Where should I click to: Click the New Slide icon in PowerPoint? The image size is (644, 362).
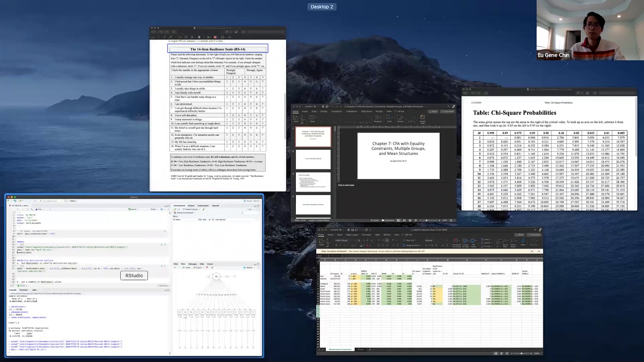pyautogui.click(x=312, y=118)
